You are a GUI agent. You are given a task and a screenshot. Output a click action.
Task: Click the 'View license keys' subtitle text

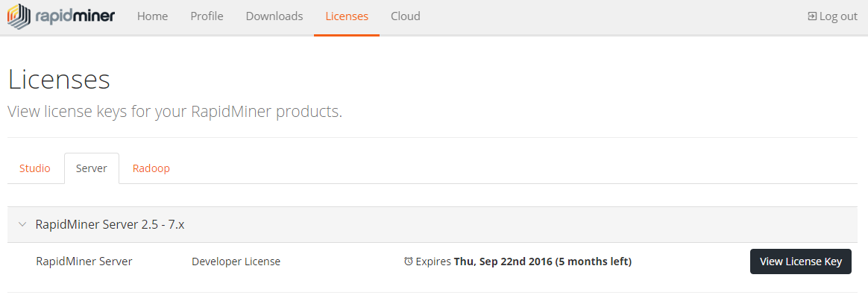click(174, 112)
